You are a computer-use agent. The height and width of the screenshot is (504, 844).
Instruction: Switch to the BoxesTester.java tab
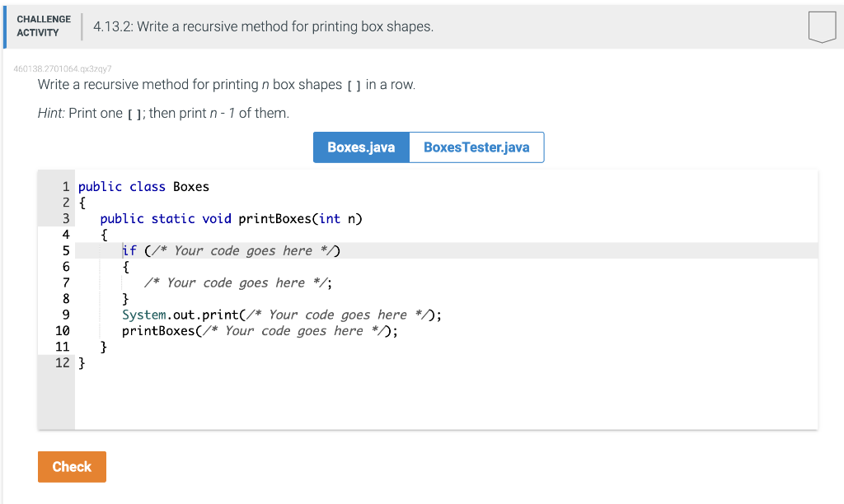pyautogui.click(x=476, y=147)
